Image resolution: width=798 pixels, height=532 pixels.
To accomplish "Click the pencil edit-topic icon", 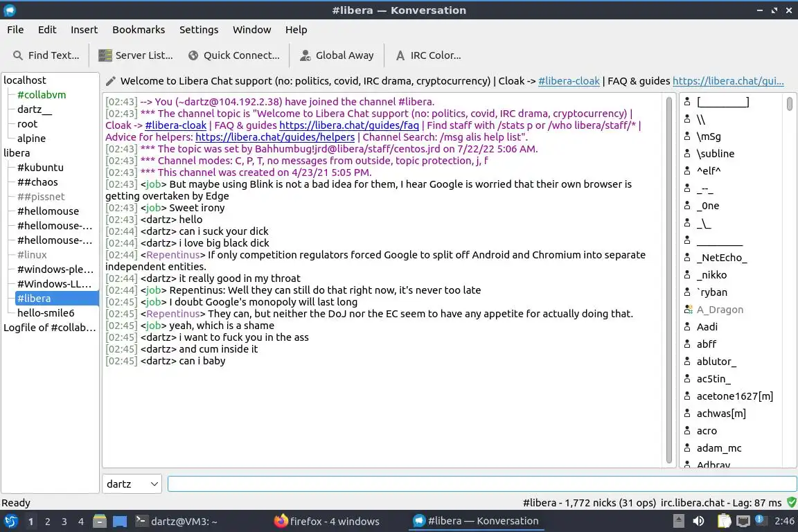I will pyautogui.click(x=110, y=81).
